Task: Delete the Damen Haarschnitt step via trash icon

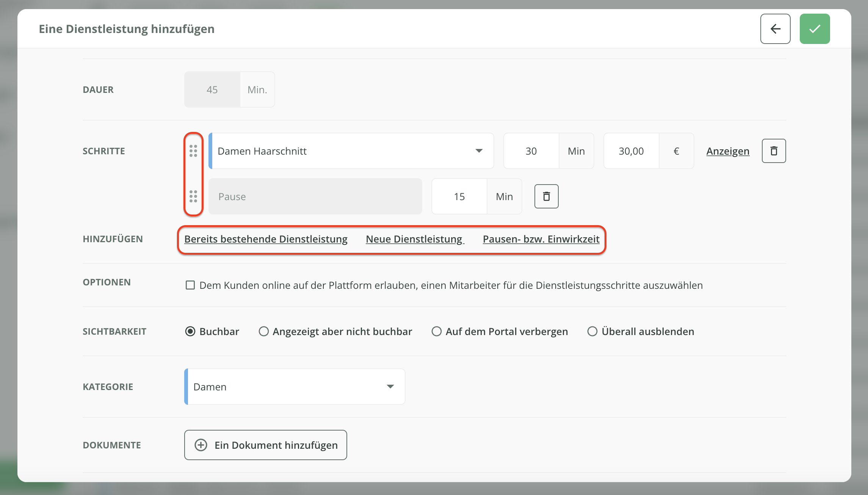Action: pos(774,151)
